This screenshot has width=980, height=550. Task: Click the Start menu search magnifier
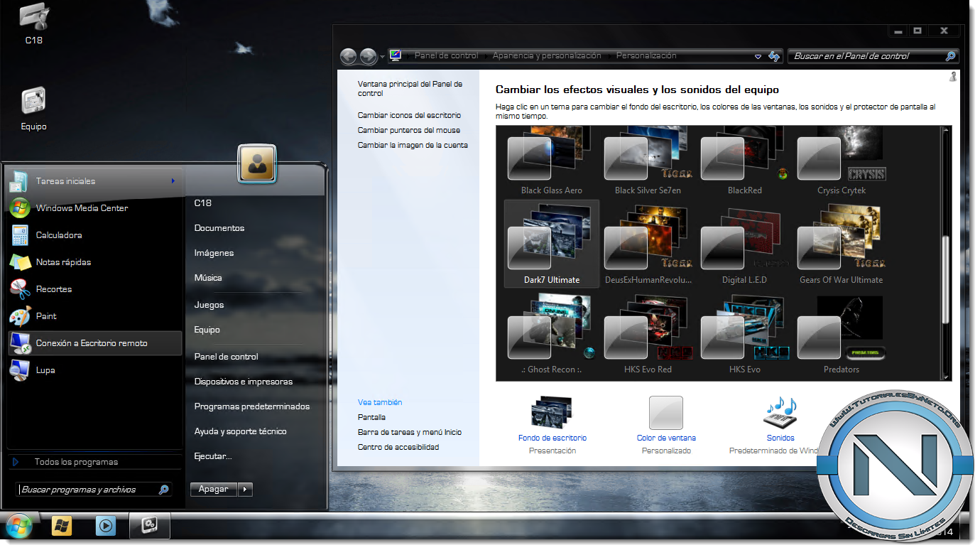point(163,490)
